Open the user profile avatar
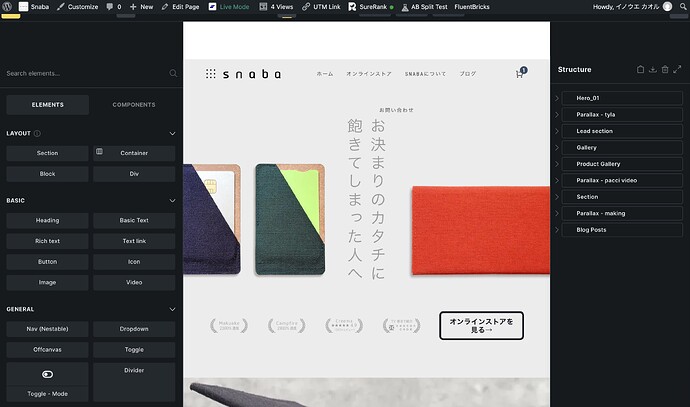 tap(668, 7)
